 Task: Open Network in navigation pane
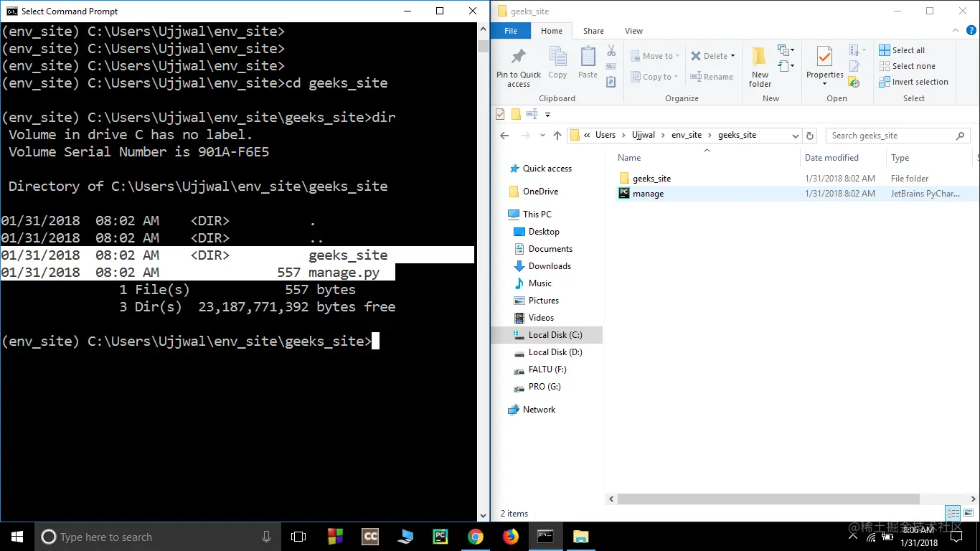539,410
